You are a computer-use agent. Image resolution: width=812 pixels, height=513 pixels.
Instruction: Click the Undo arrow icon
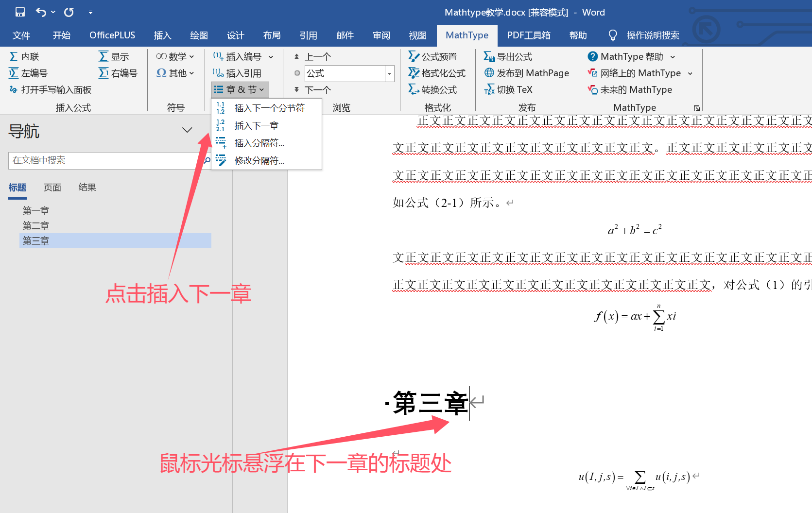point(41,12)
